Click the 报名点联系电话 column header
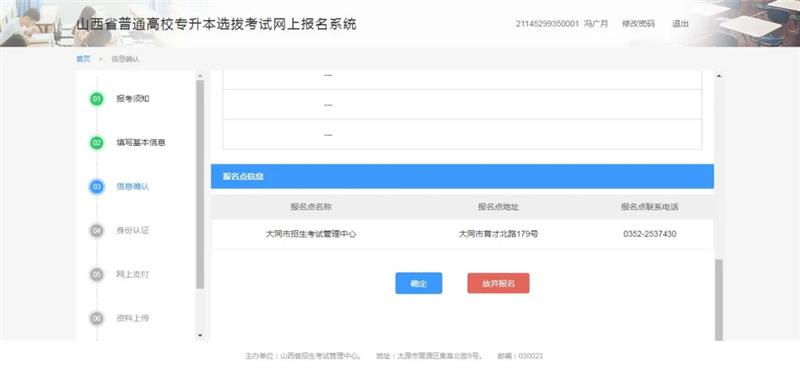This screenshot has height=370, width=800. [x=649, y=207]
